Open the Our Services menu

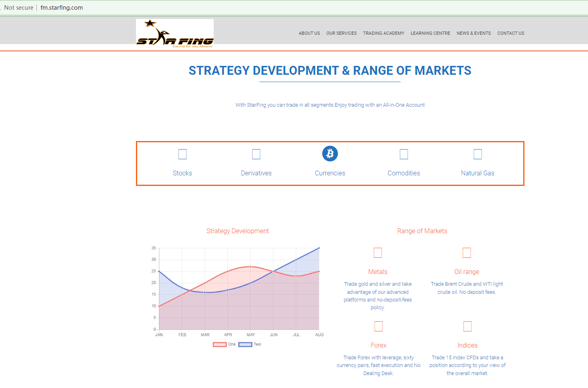(x=342, y=33)
